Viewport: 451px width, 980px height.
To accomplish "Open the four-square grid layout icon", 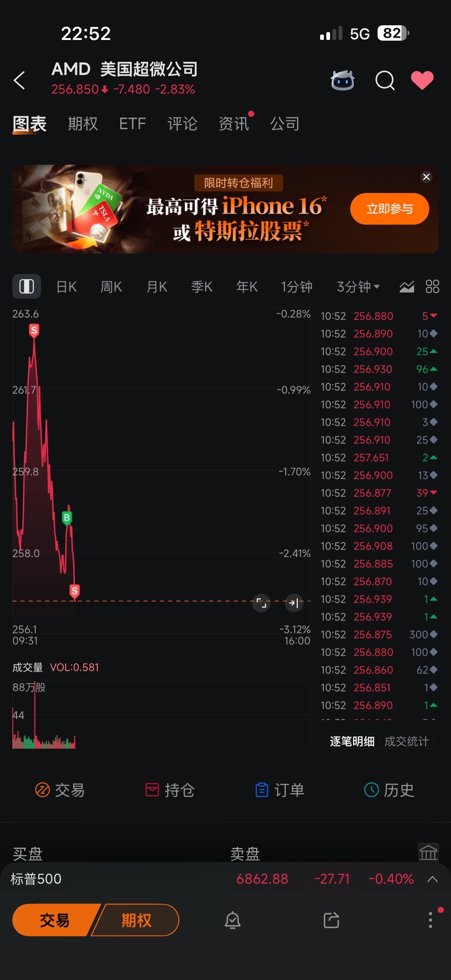I will [432, 286].
